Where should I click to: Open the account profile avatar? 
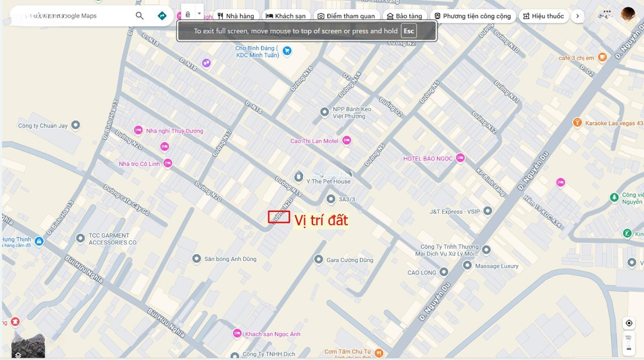(x=627, y=14)
